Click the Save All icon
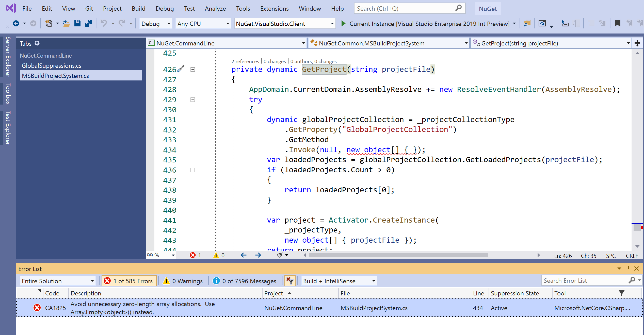This screenshot has height=335, width=644. (x=88, y=23)
